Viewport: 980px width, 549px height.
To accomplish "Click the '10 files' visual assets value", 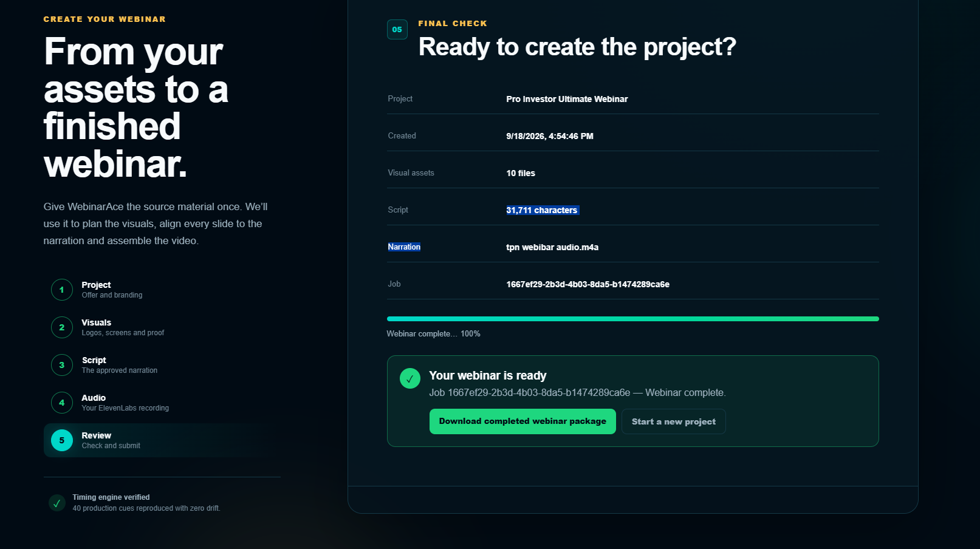I will [x=521, y=173].
